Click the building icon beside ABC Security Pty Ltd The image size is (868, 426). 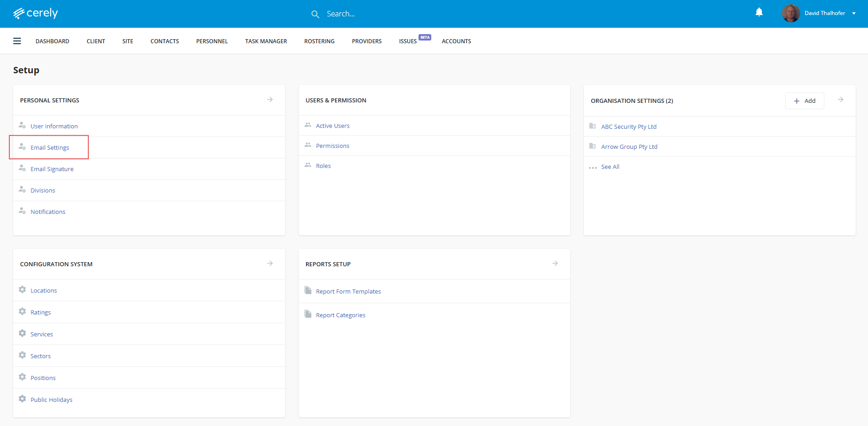(592, 126)
